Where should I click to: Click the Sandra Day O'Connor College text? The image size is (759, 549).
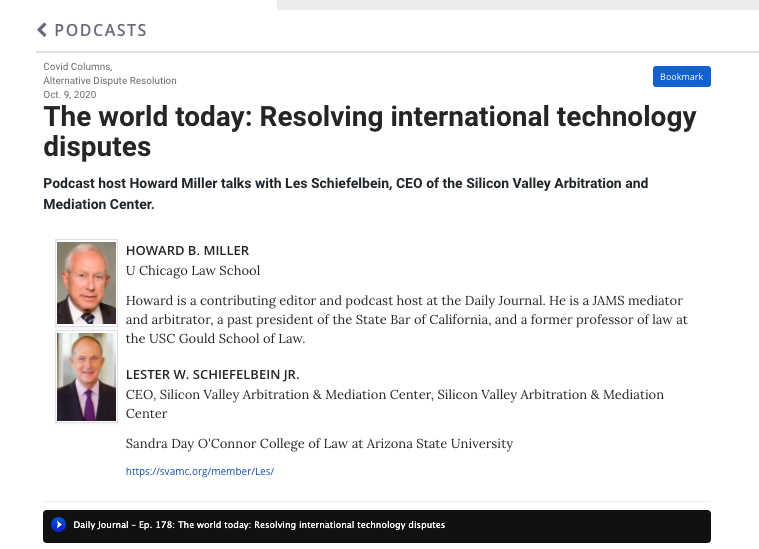pos(318,443)
